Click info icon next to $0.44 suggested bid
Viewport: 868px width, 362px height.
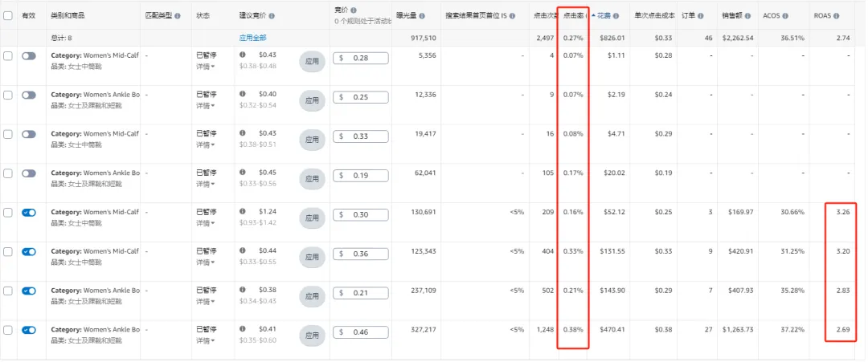(x=243, y=251)
